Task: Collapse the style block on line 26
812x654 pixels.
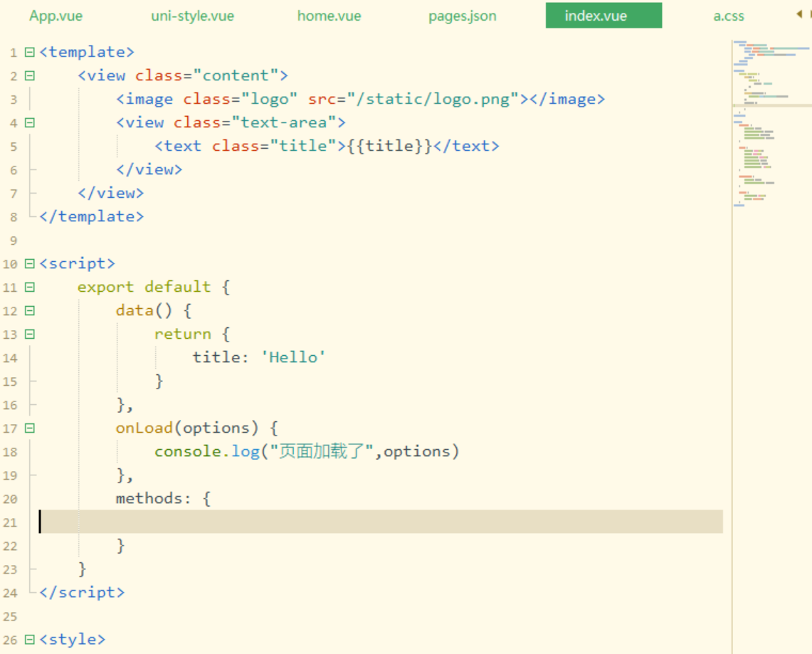Action: [30, 640]
